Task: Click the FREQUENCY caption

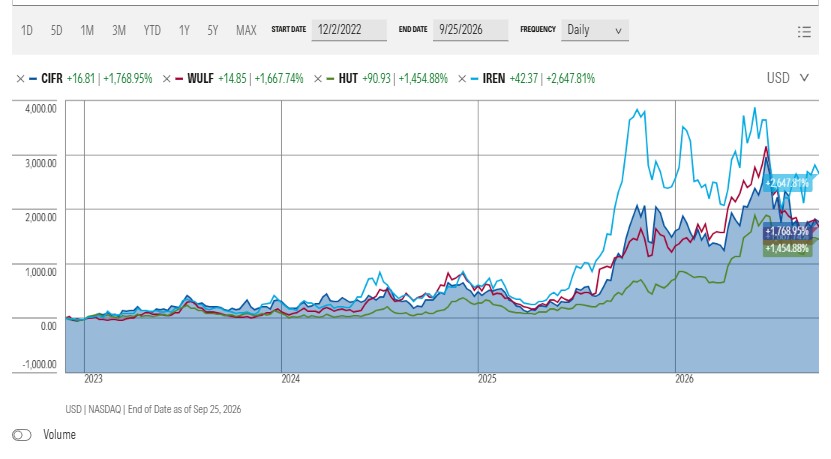Action: coord(538,30)
